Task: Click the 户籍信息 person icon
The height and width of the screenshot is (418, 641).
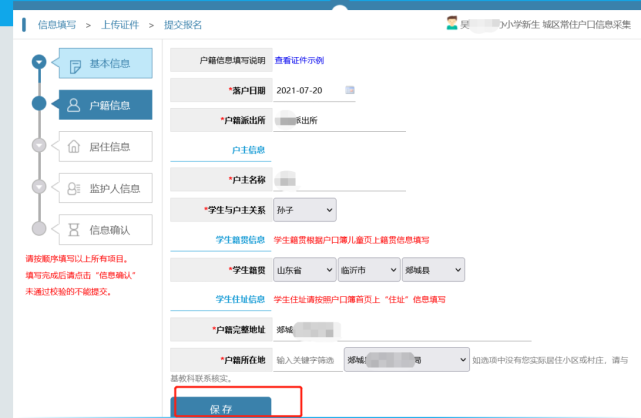Action: [74, 105]
